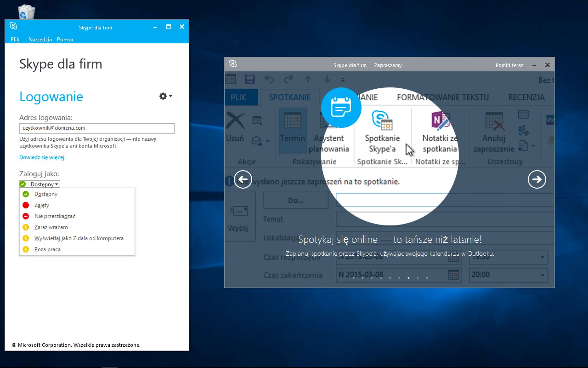Follow the Dowiedz się więcej link

point(42,157)
